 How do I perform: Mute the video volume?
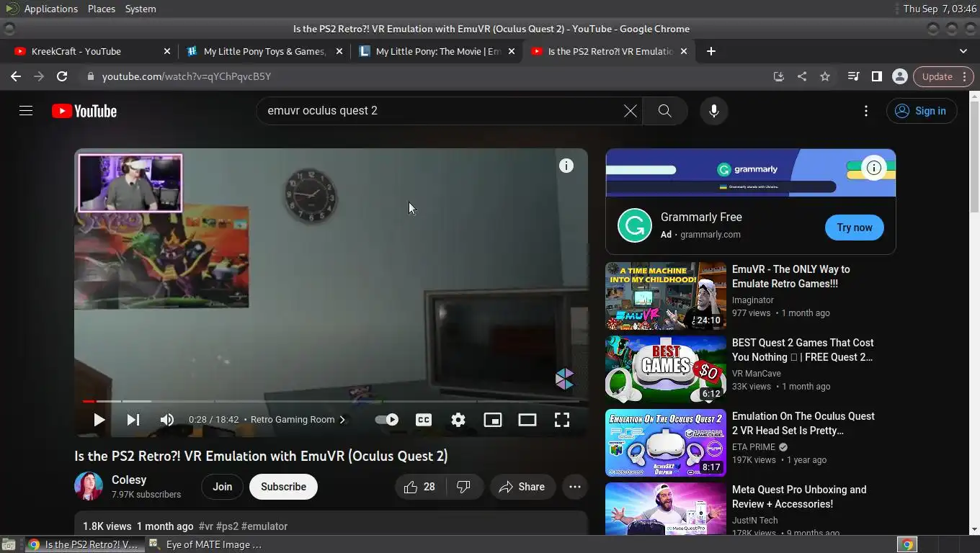[x=167, y=420]
